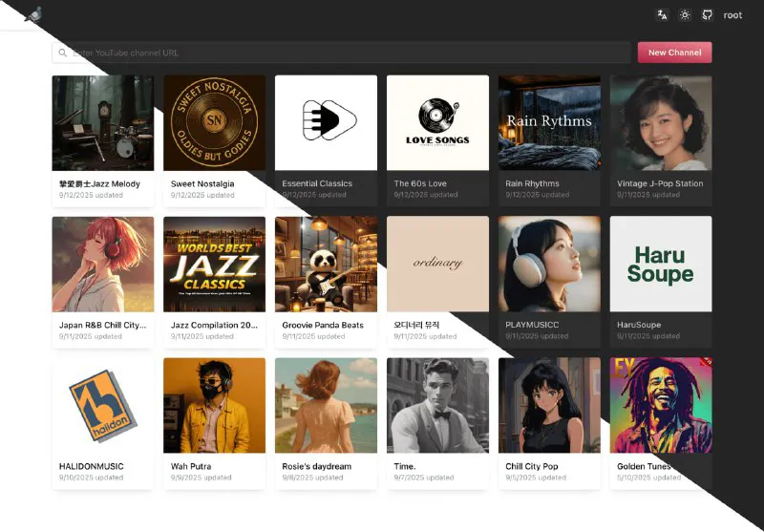Toggle light/dark theme with sun icon
Image resolution: width=764 pixels, height=532 pixels.
click(x=685, y=15)
